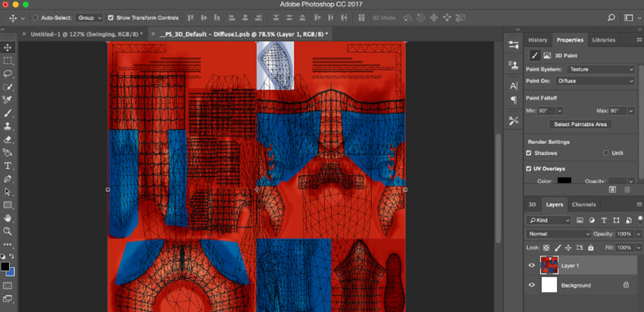Click the adjustment layer filter icon
Viewport: 644px width, 312px height.
(x=592, y=220)
